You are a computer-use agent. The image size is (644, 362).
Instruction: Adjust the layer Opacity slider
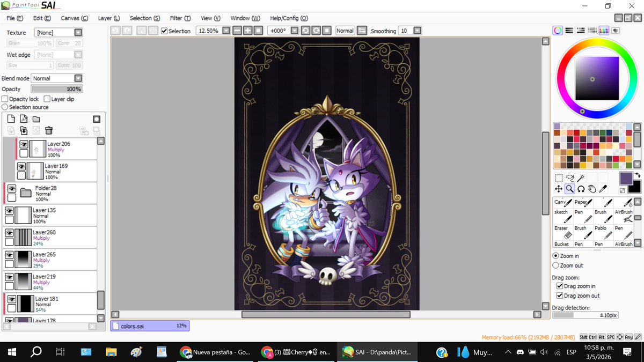pos(56,89)
